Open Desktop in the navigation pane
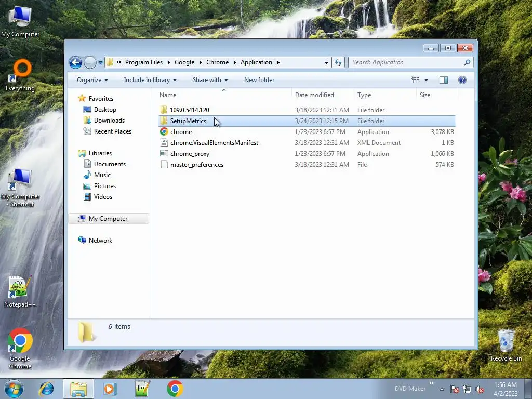Screen dimensions: 532x399 click(105, 110)
